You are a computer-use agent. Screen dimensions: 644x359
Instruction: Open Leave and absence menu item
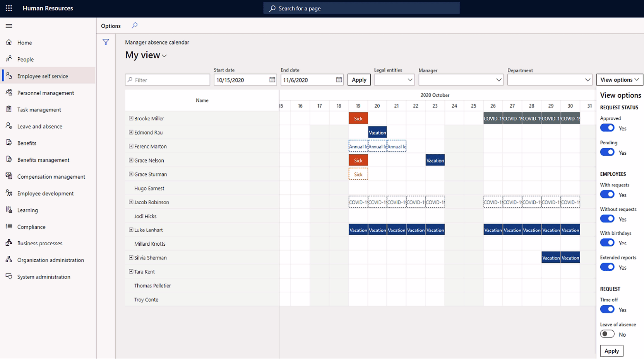39,127
